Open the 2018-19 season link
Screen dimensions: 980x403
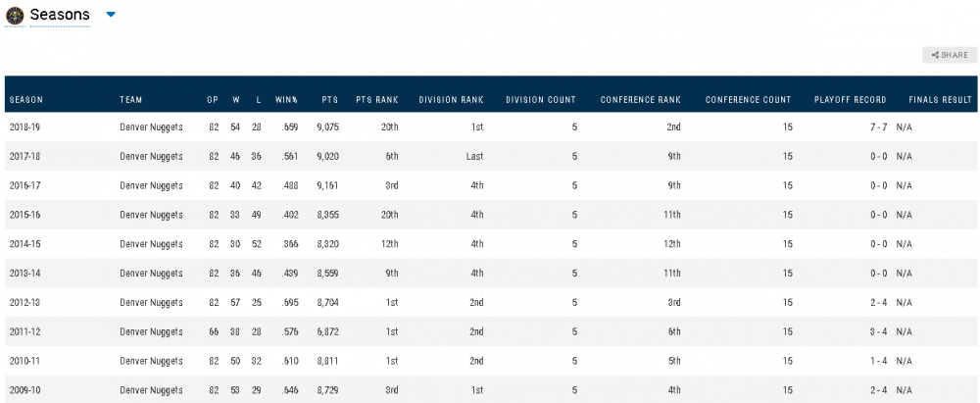click(24, 126)
